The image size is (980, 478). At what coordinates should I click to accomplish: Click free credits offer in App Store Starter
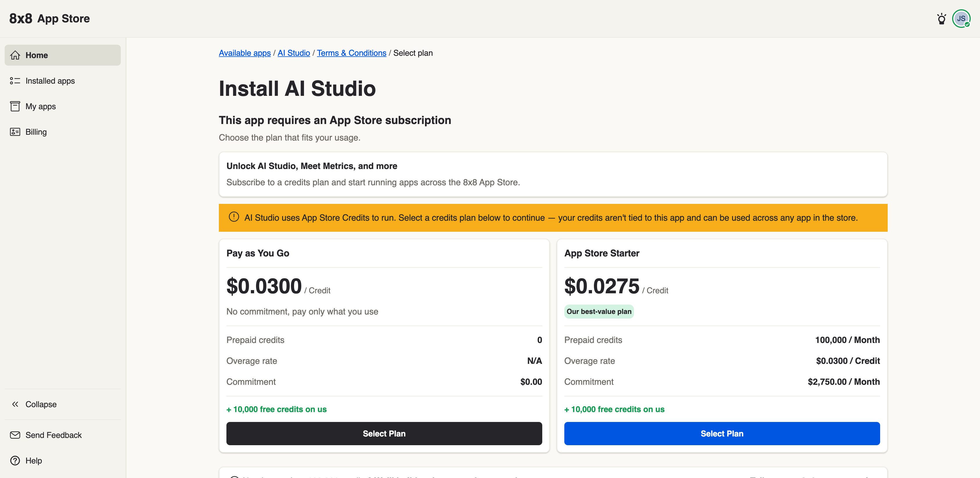(x=615, y=409)
